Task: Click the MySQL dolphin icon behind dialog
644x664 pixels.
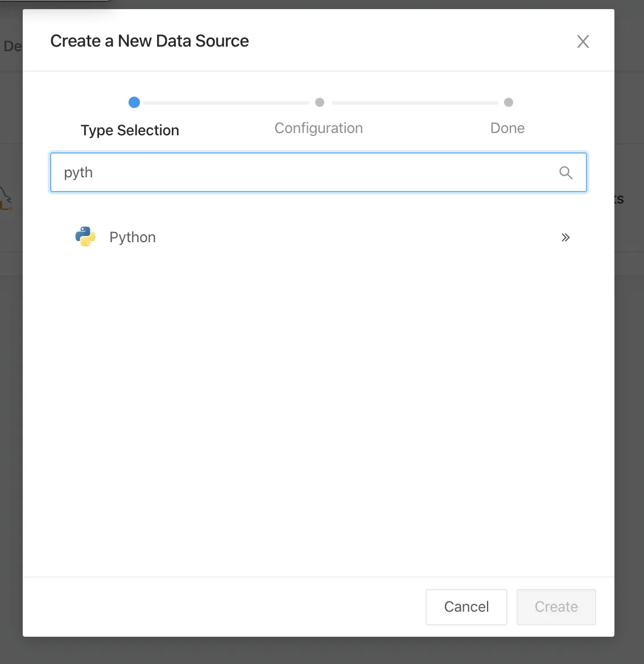Action: (6, 199)
